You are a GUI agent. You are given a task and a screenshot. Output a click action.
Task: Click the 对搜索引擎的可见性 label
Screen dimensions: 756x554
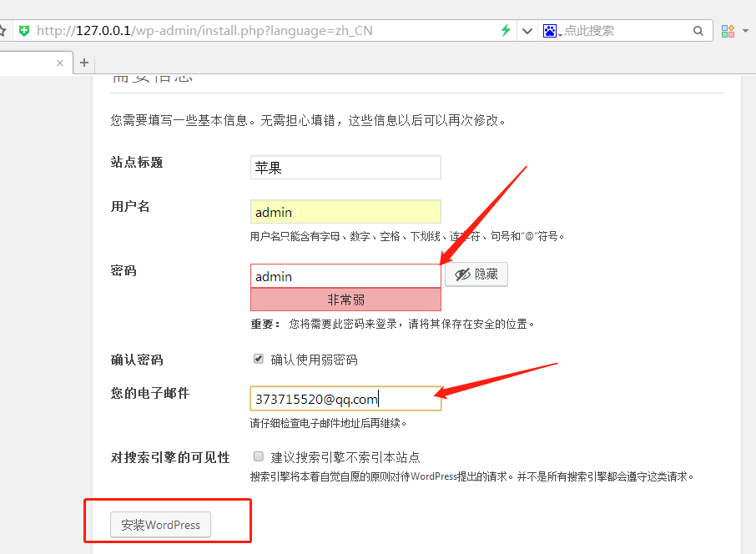tap(170, 457)
